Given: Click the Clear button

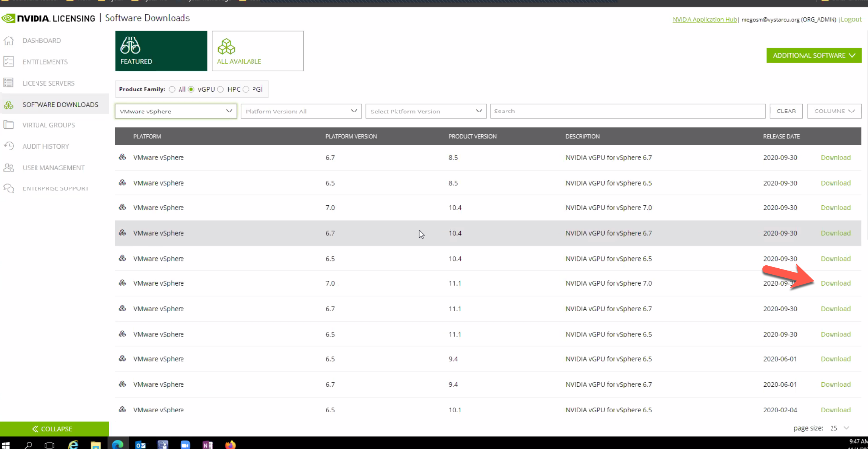Looking at the screenshot, I should (786, 111).
